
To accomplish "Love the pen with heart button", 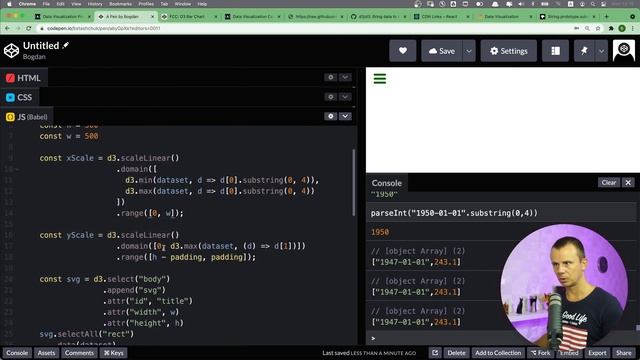I will click(402, 51).
